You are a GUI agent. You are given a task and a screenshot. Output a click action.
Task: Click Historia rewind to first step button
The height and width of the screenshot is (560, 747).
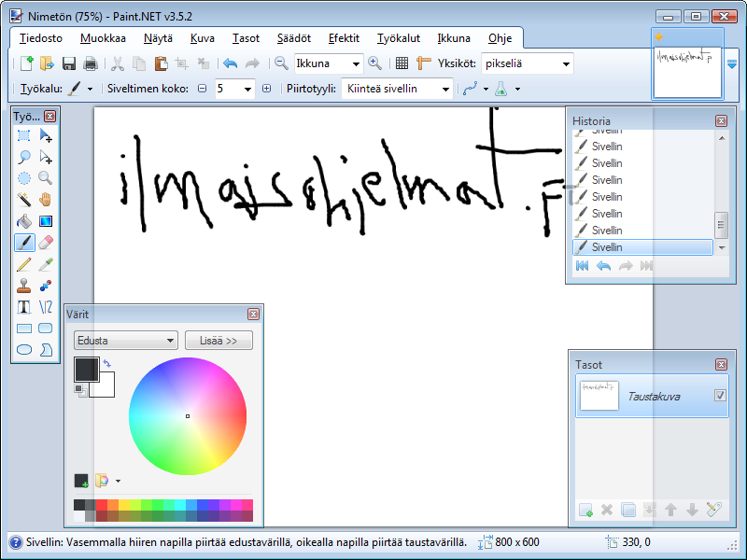point(582,266)
